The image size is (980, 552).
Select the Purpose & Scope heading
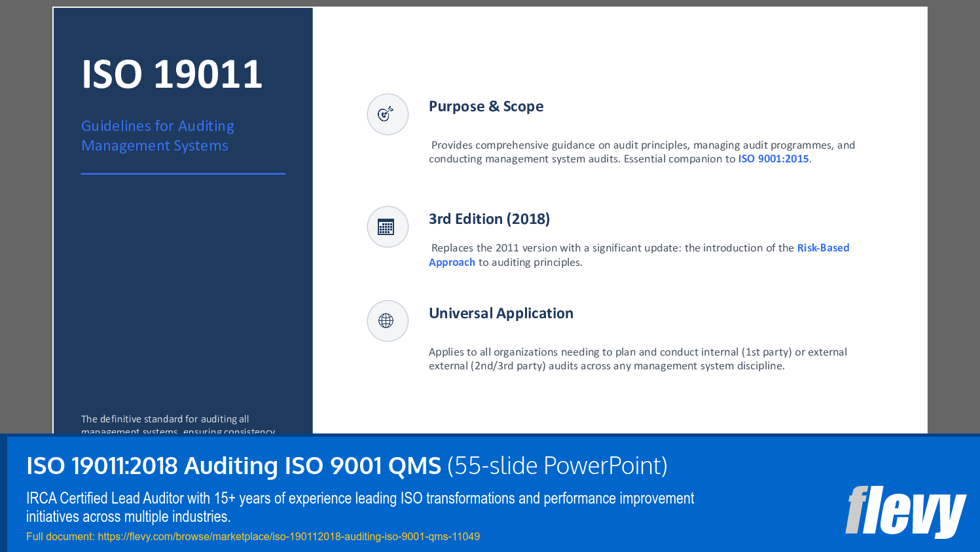coord(486,106)
